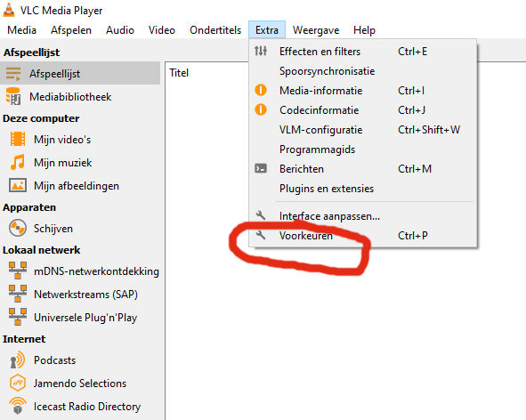This screenshot has width=526, height=420.
Task: Open the Help menu
Action: [364, 30]
